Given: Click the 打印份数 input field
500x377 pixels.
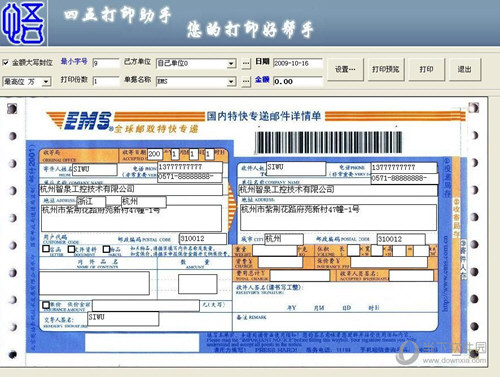Looking at the screenshot, I should click(x=106, y=81).
